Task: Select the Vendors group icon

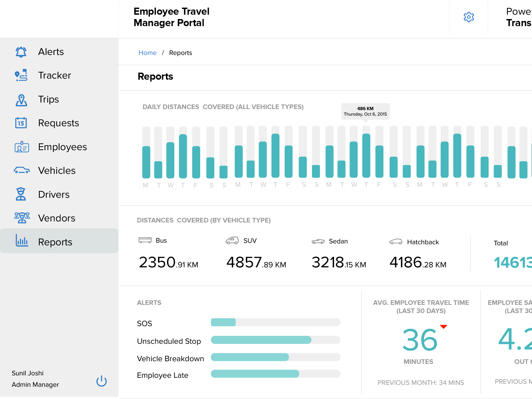Action: point(21,218)
